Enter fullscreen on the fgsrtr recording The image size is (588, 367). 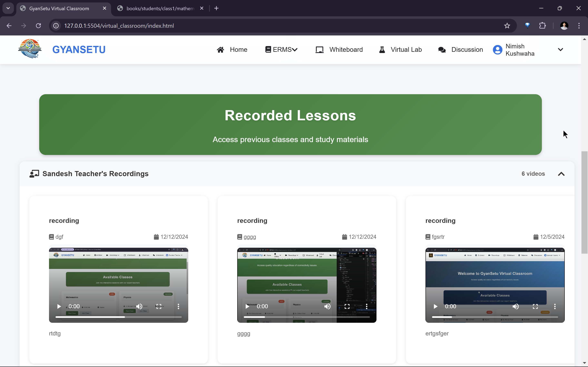(x=535, y=306)
